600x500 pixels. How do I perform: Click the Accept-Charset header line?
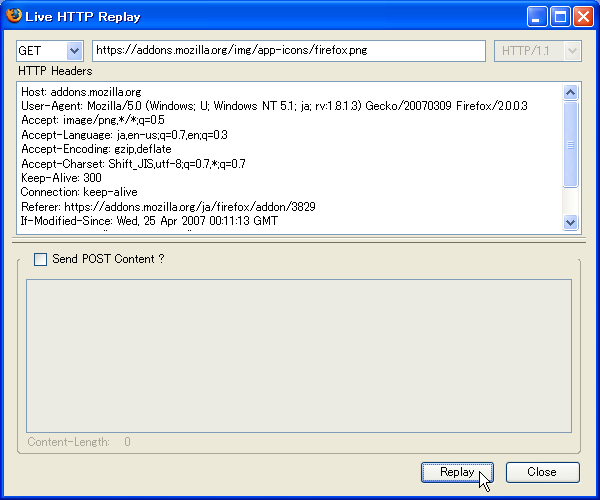[x=133, y=164]
